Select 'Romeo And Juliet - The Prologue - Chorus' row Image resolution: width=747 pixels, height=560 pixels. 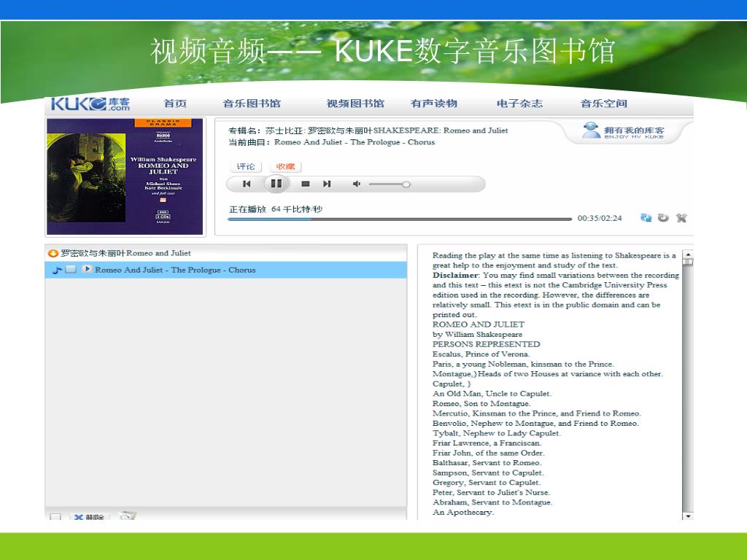(226, 270)
